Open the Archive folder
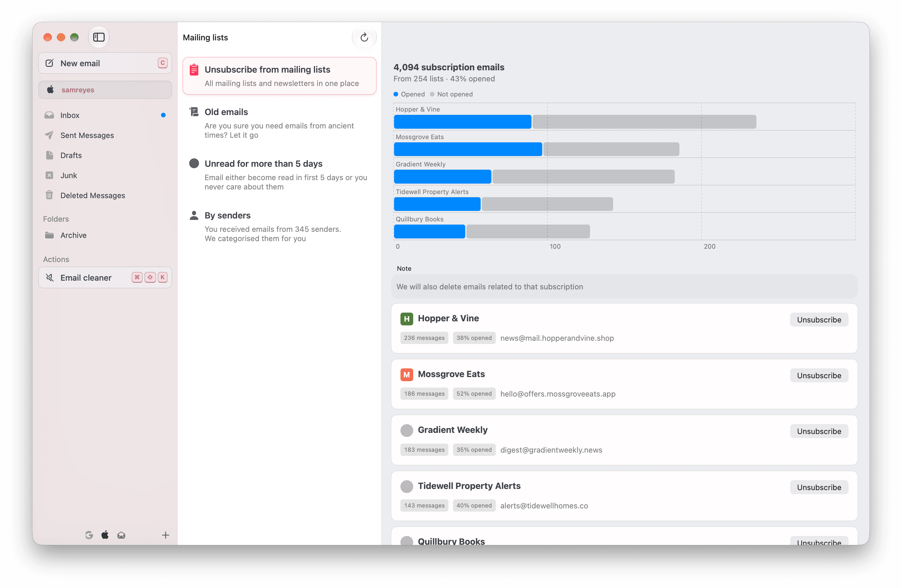 (105, 235)
